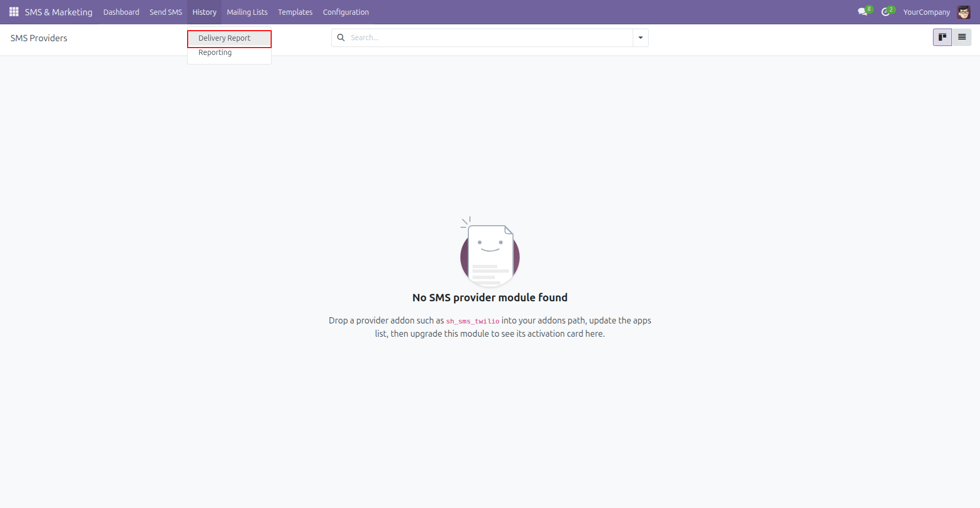
Task: Open the activities clock icon
Action: tap(886, 12)
